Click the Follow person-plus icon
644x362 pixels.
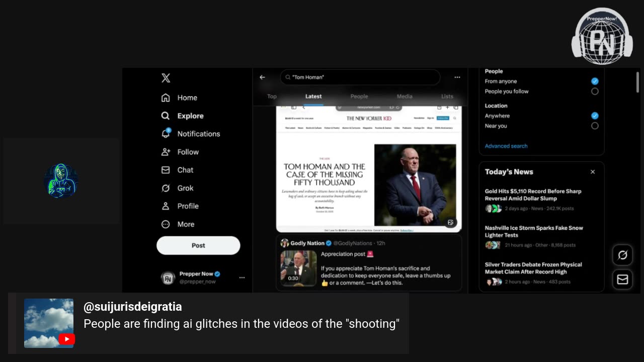tap(166, 152)
